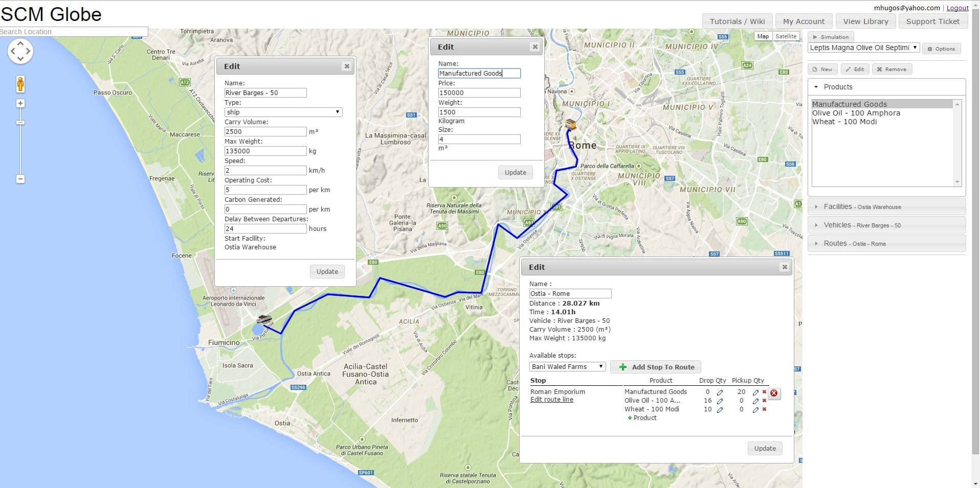980x488 pixels.
Task: Click the product Price field
Action: (479, 92)
